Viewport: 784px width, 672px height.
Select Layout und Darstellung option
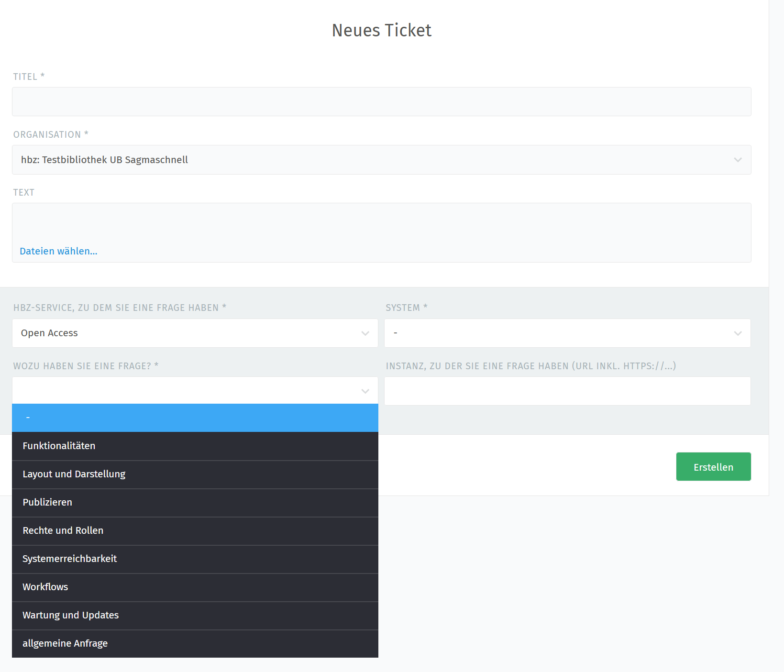coord(195,474)
